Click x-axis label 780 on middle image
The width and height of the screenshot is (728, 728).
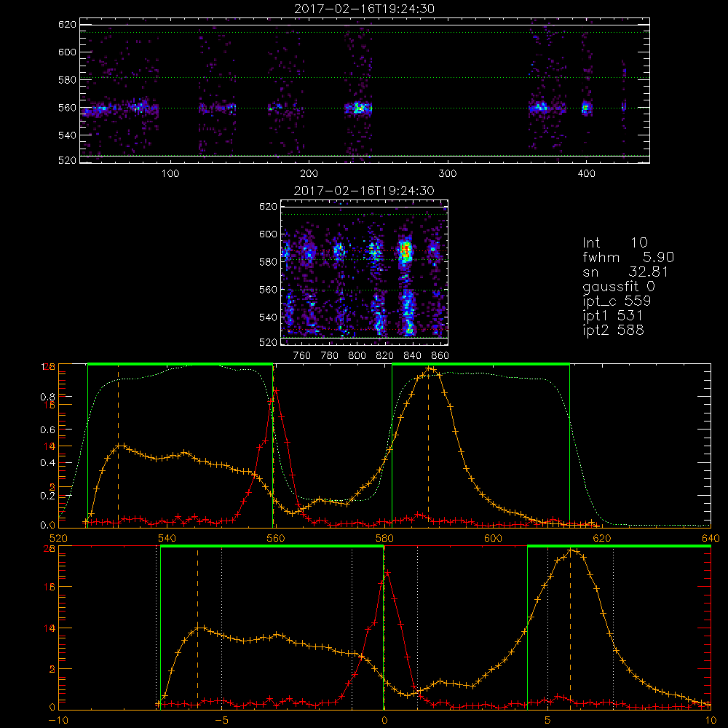pos(330,356)
